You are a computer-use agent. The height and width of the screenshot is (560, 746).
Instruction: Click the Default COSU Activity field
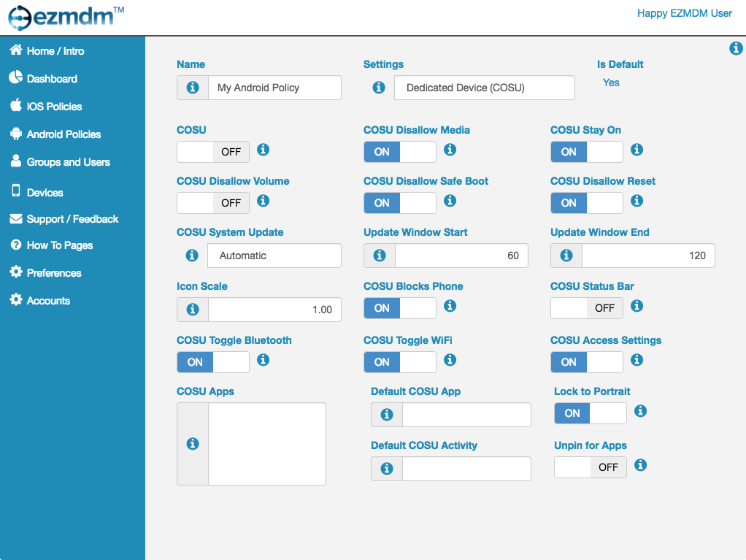coord(466,469)
